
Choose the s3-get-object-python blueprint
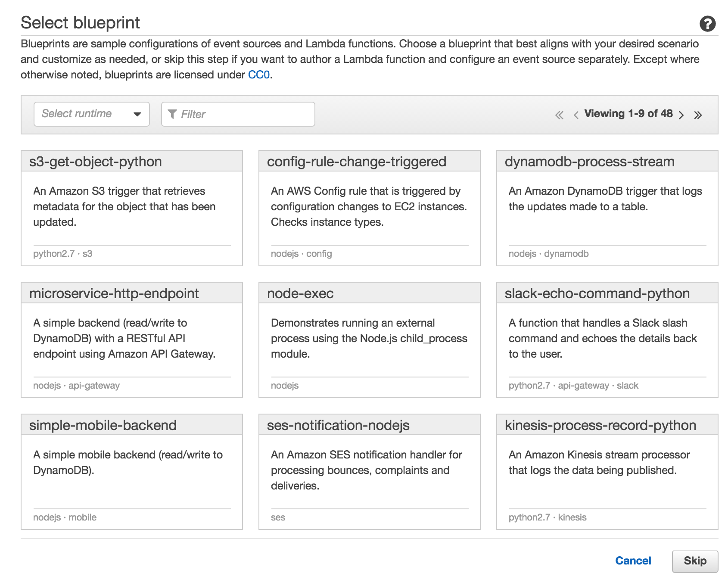pos(132,208)
